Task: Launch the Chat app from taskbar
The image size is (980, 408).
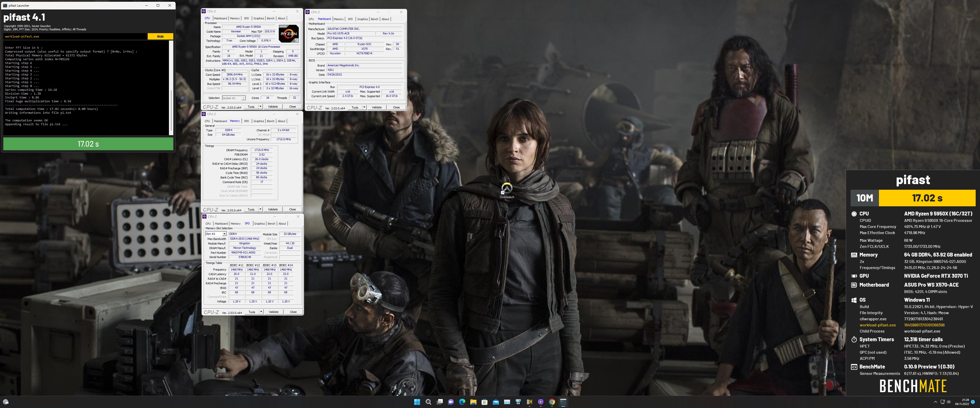Action: (451, 402)
